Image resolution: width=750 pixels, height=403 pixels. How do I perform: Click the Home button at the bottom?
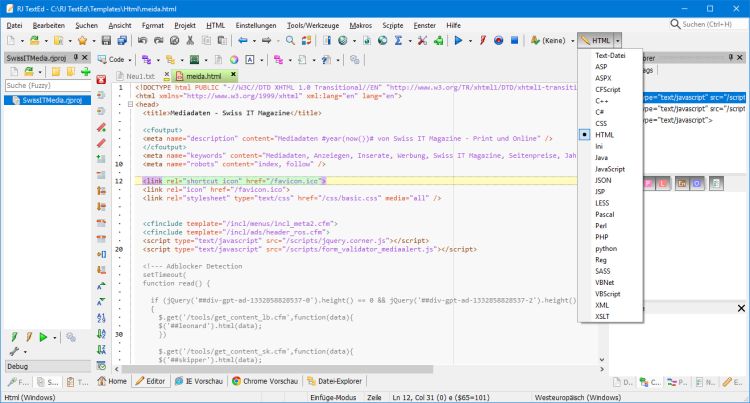coord(112,381)
